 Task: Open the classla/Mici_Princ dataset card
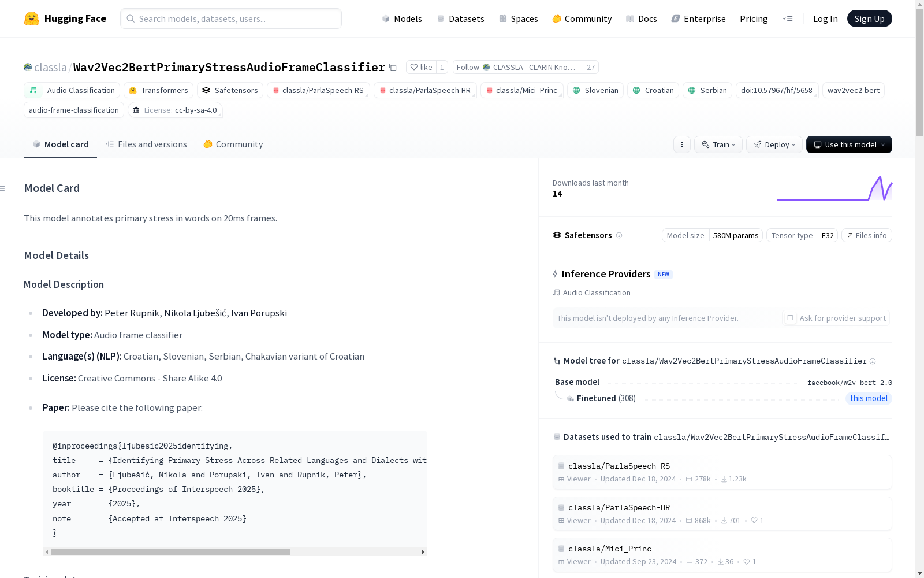click(x=722, y=555)
